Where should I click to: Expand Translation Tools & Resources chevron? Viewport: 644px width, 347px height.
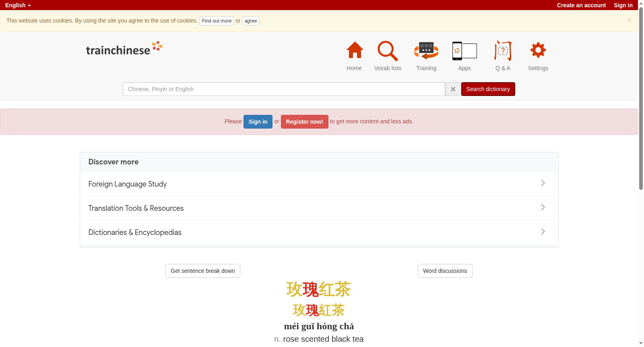click(543, 207)
